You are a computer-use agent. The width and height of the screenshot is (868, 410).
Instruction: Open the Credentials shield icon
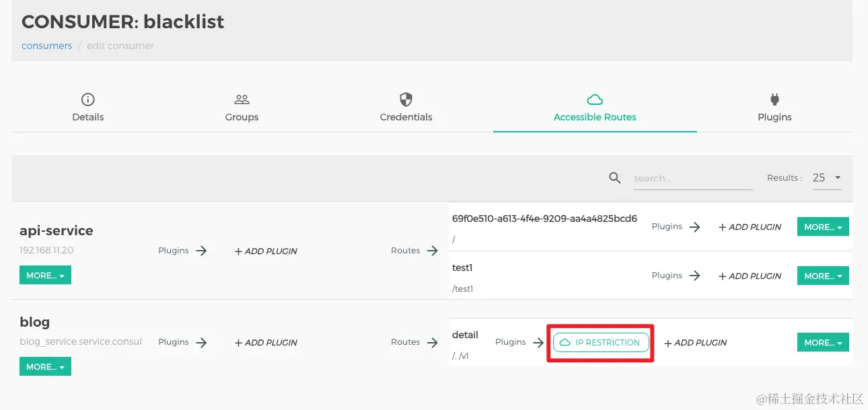[406, 99]
